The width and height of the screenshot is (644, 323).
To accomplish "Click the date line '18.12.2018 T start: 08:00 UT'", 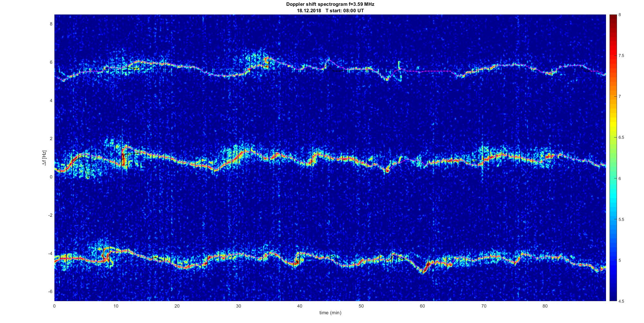I will 330,10.
